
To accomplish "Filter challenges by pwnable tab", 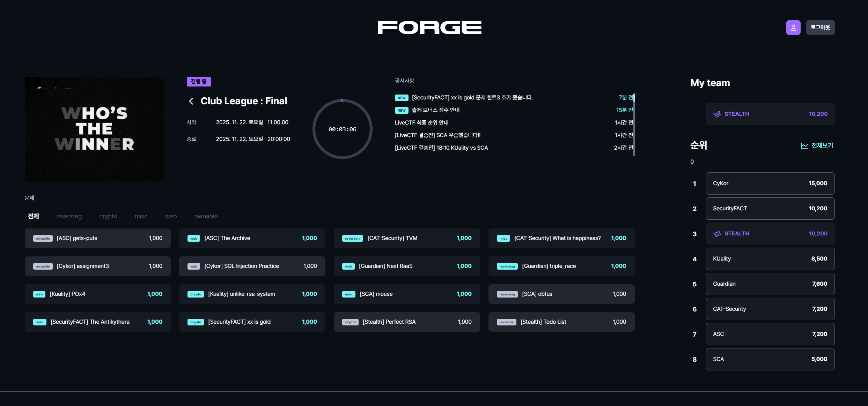I will tap(206, 216).
